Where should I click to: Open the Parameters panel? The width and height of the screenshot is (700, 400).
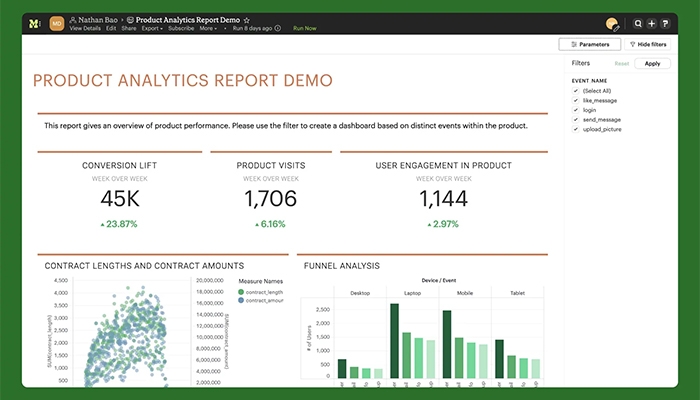589,44
